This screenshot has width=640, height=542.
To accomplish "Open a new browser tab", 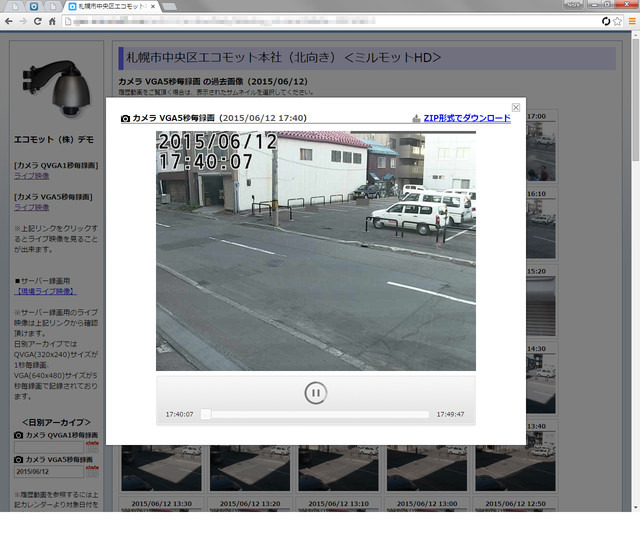I will 169,7.
